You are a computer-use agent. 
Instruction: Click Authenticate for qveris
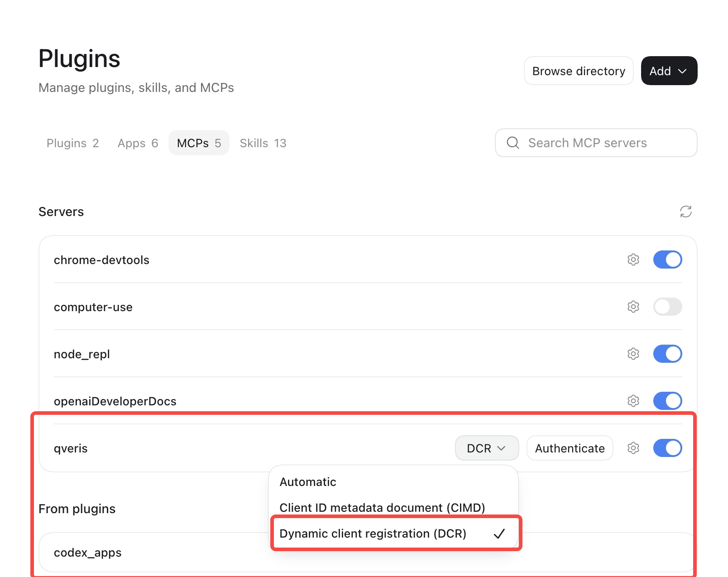(x=570, y=448)
